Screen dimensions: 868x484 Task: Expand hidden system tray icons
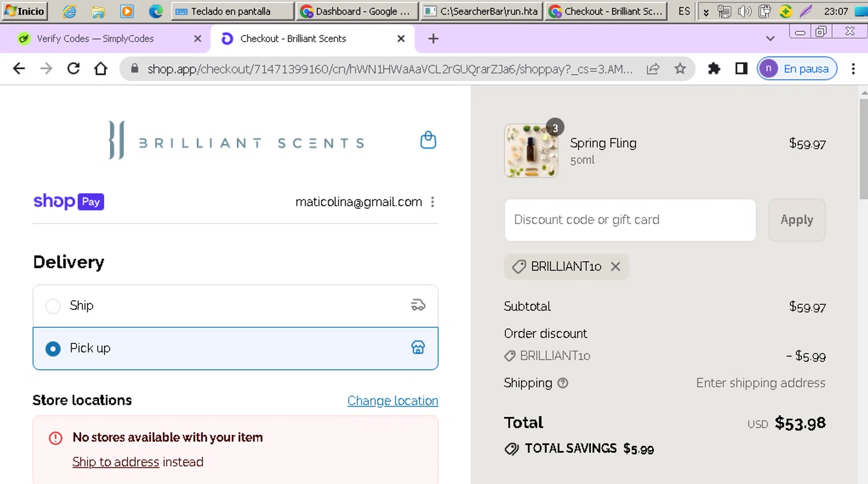706,12
